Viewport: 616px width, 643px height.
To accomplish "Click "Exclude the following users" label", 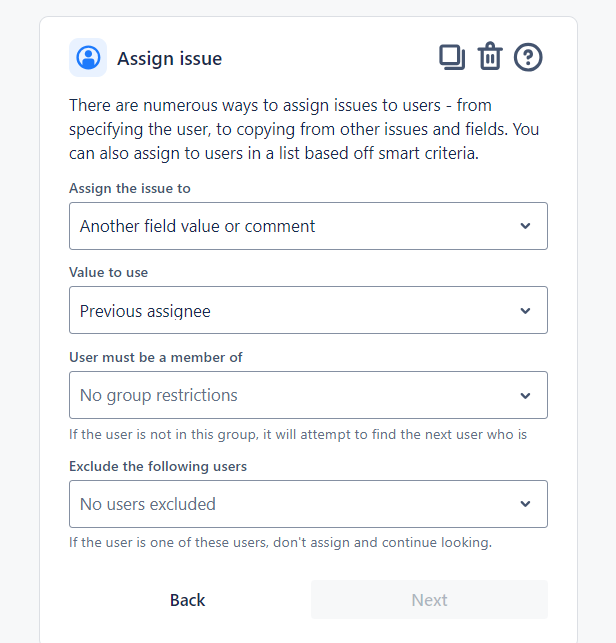I will 157,466.
